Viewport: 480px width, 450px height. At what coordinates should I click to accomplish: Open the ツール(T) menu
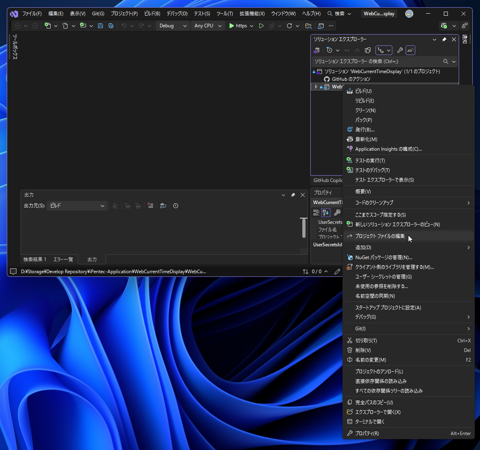tap(225, 14)
